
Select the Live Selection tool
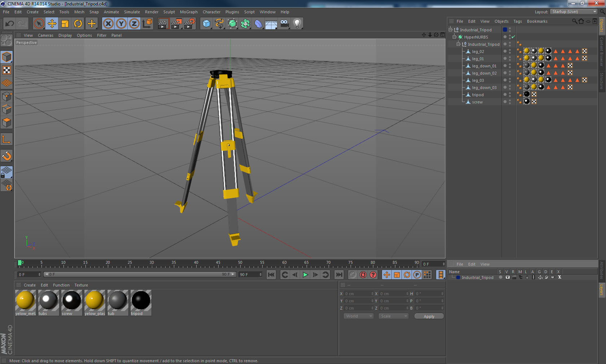[39, 24]
